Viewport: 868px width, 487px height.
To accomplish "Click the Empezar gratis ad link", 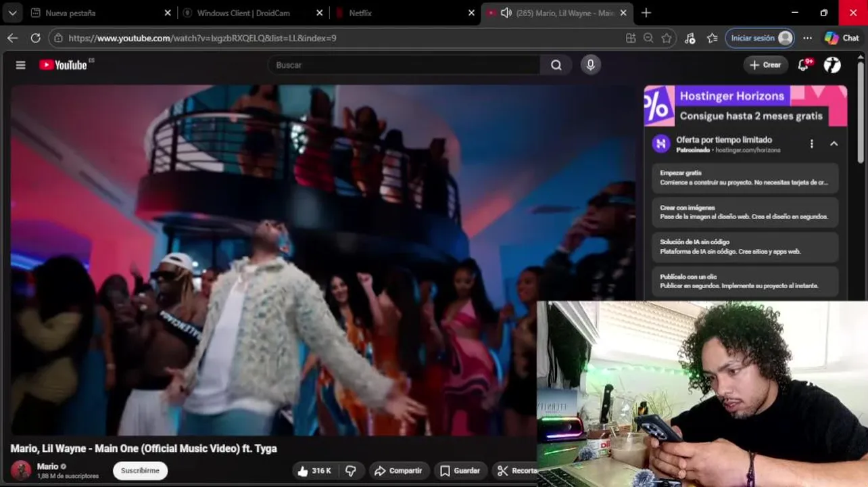I will click(x=745, y=177).
